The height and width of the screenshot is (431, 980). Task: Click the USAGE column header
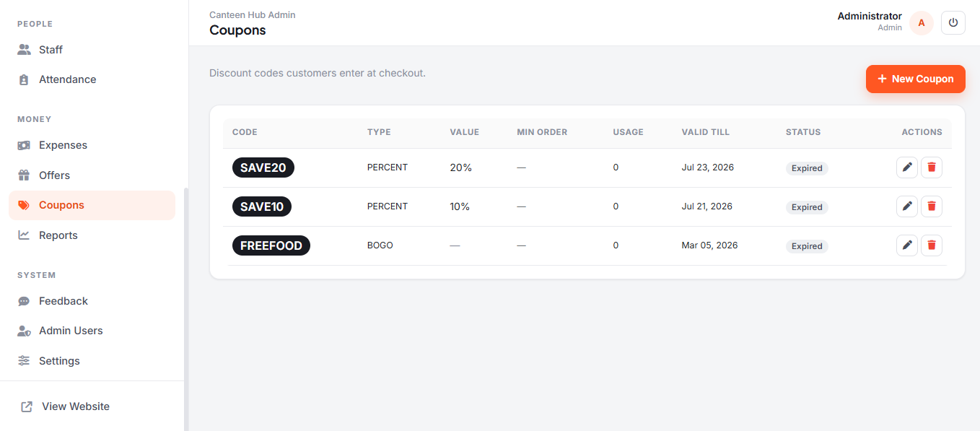(628, 132)
